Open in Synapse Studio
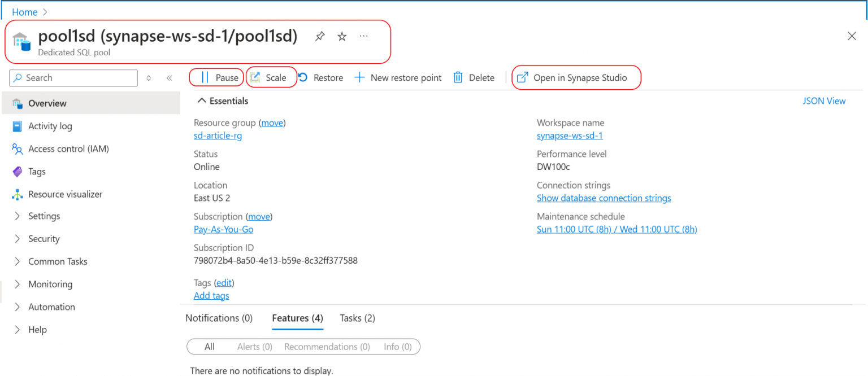The width and height of the screenshot is (868, 376). click(x=572, y=78)
